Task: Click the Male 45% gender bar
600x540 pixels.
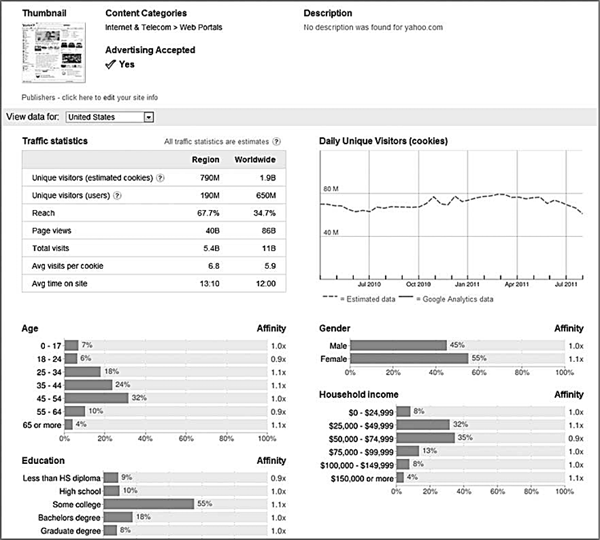Action: point(399,345)
